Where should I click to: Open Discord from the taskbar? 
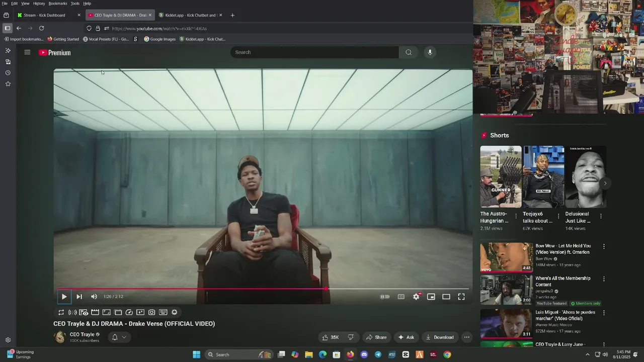[x=364, y=354]
